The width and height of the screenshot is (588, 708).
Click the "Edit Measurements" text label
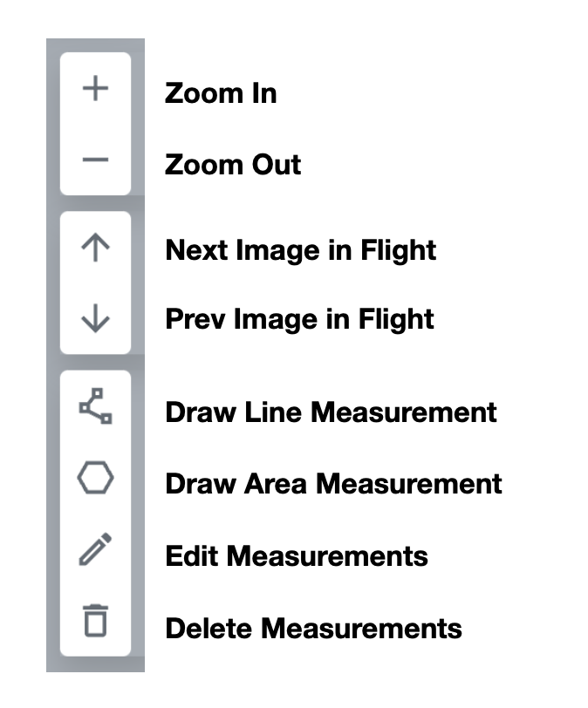(296, 555)
